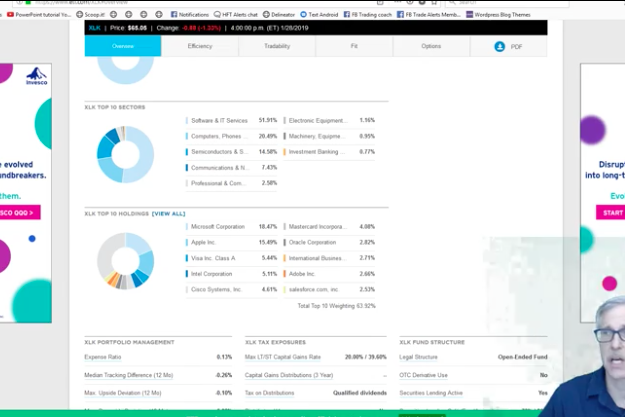Open the PowerPoint tutorial YouTube bookmark
The image size is (625, 417).
tap(40, 15)
